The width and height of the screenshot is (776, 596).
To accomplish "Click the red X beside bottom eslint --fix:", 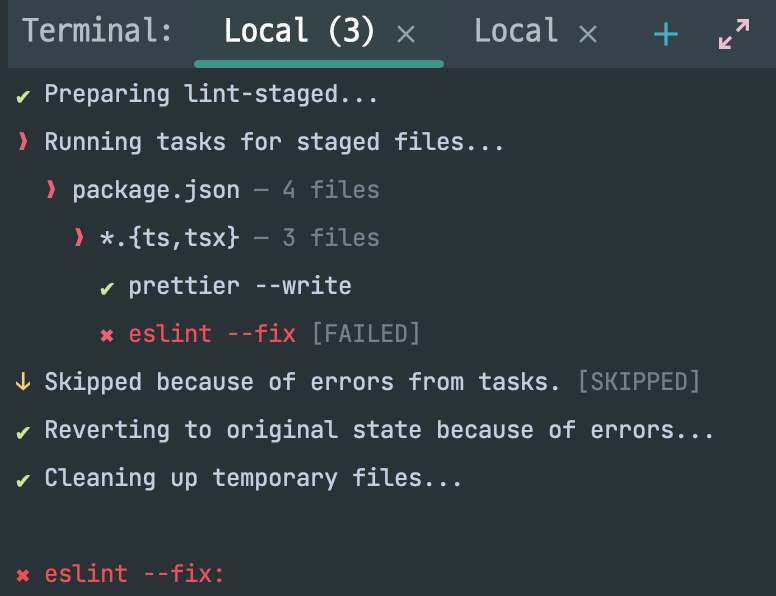I will pos(23,575).
